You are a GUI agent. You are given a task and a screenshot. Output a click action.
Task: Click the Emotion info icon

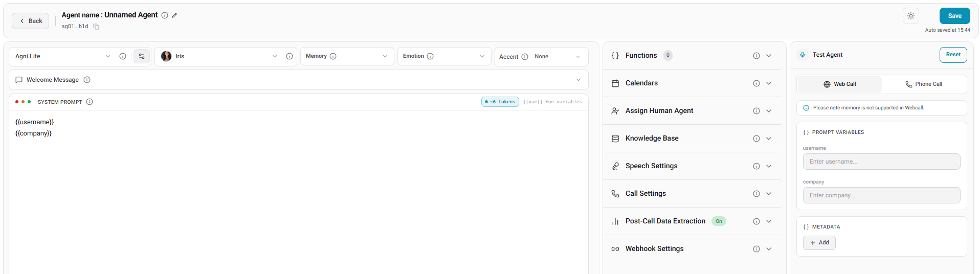430,56
